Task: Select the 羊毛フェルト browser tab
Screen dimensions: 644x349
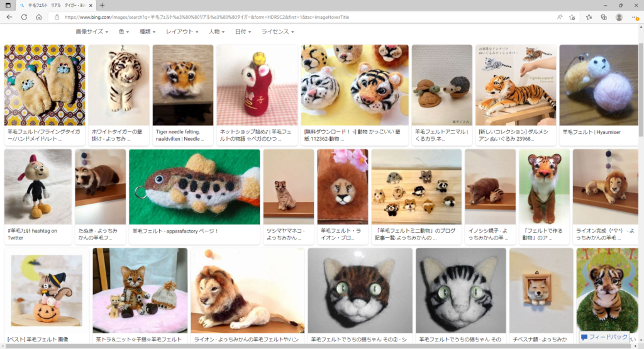Action: tap(53, 5)
